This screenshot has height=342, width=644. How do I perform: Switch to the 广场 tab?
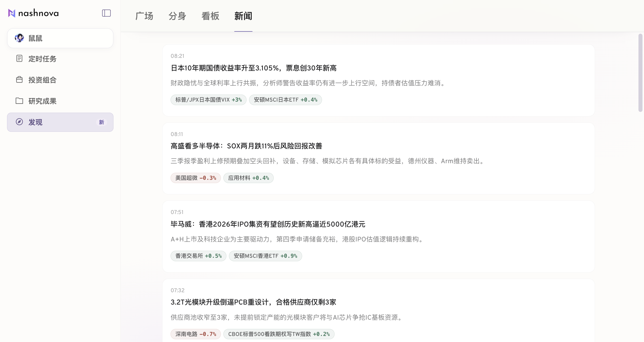(x=144, y=16)
